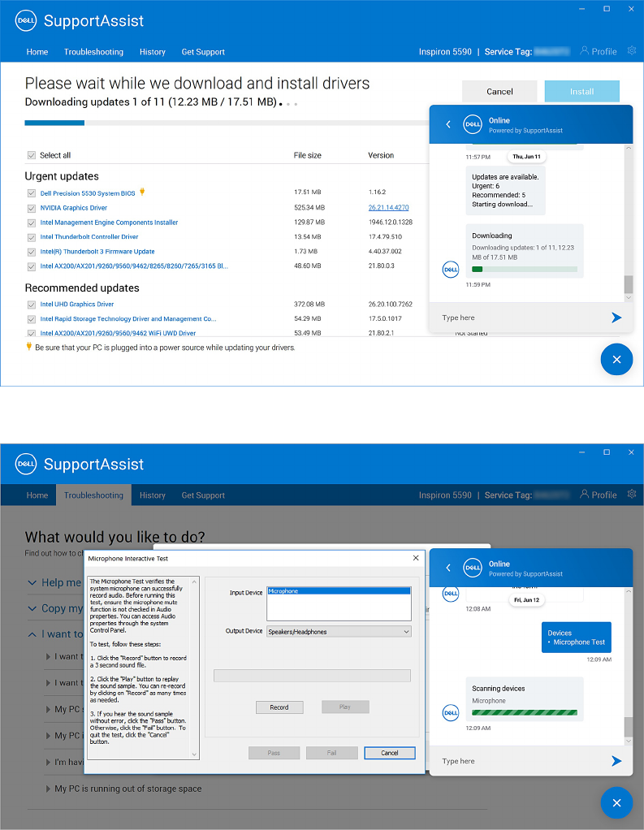Viewport: 644px width, 830px height.
Task: Expand the "I'm havi" troubleshooting item
Action: (x=49, y=763)
